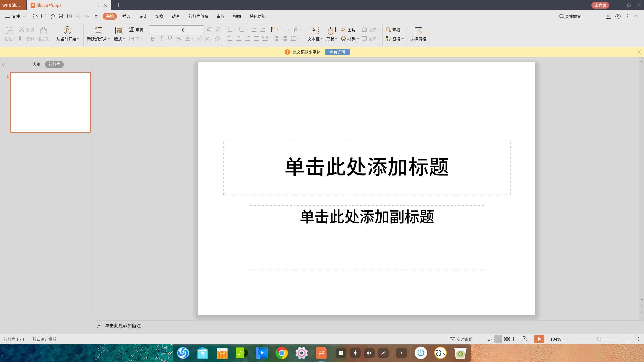Click the 选择窗格 selection pane icon
Viewport: 644px width, 362px height.
[418, 34]
